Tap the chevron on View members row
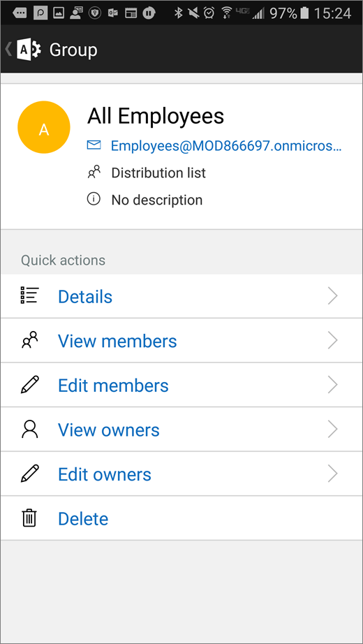 [x=333, y=340]
